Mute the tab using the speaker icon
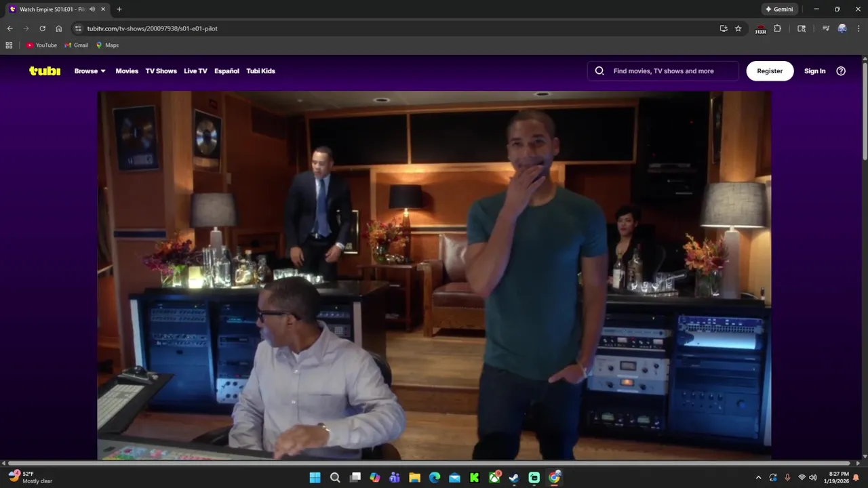The height and width of the screenshot is (488, 868). tap(92, 9)
